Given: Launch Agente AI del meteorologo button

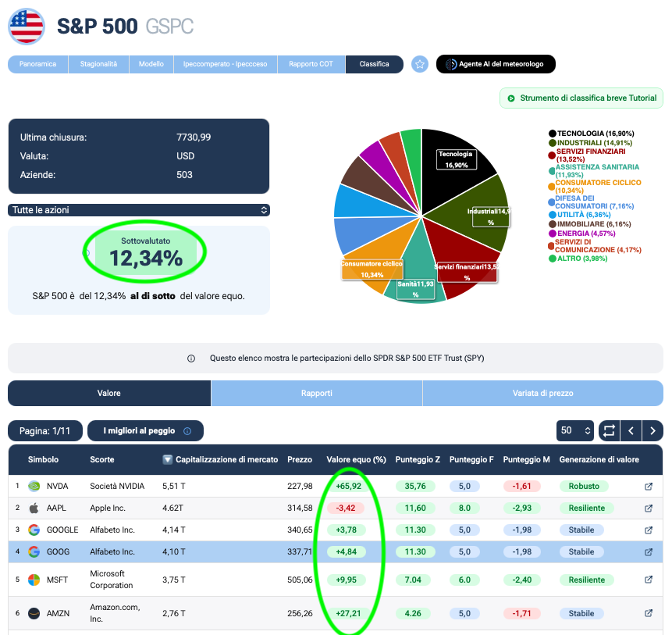Looking at the screenshot, I should (496, 64).
